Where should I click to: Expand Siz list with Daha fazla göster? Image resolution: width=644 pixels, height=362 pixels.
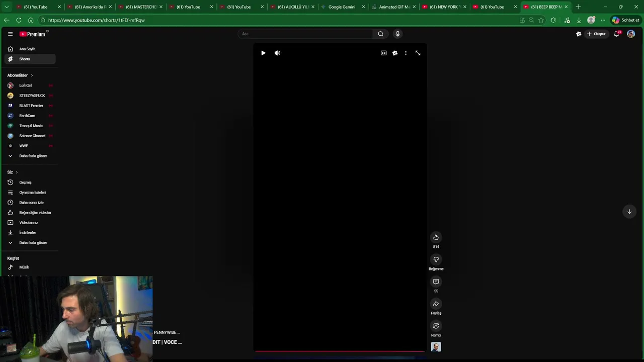(30, 243)
